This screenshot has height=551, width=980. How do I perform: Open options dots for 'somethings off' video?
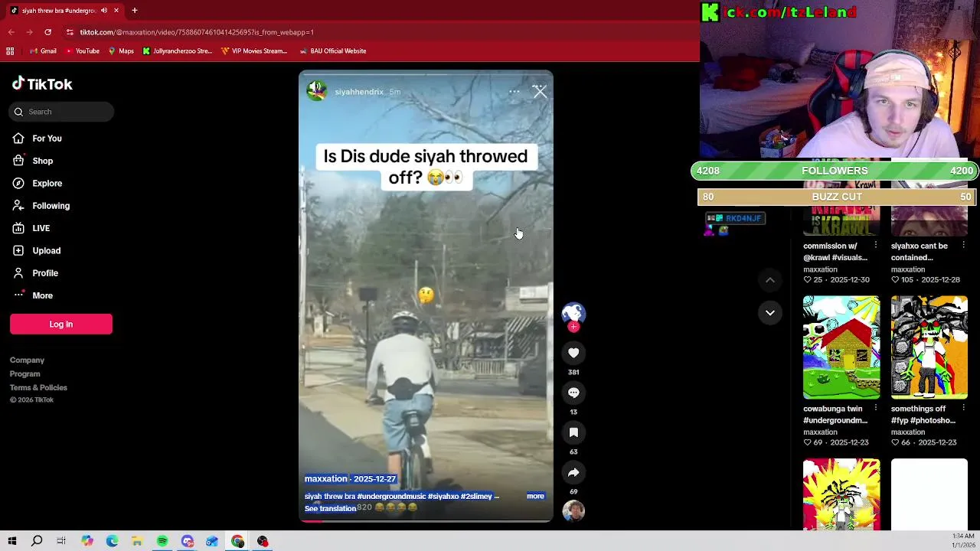[963, 408]
